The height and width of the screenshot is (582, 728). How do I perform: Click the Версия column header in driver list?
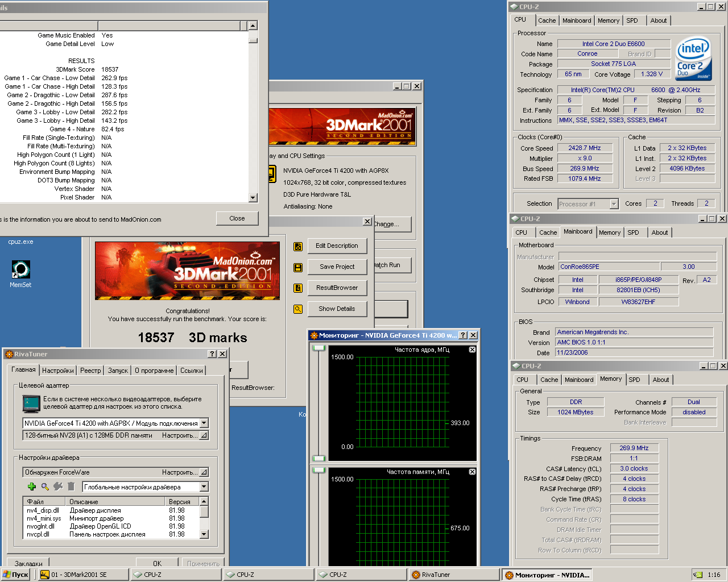[183, 501]
